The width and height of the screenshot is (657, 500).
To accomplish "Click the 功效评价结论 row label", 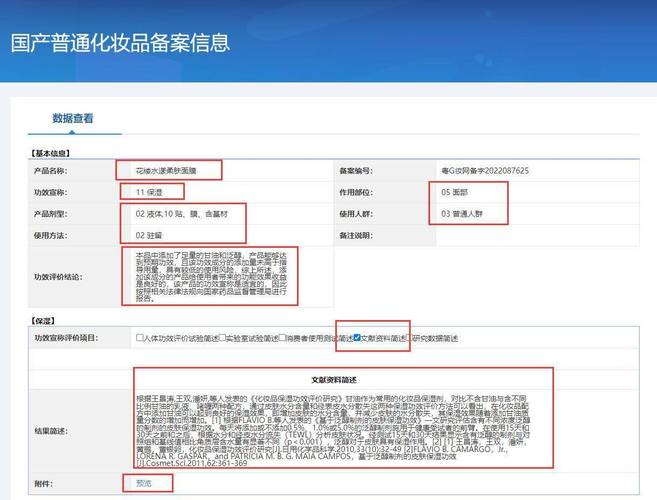I will pyautogui.click(x=58, y=277).
